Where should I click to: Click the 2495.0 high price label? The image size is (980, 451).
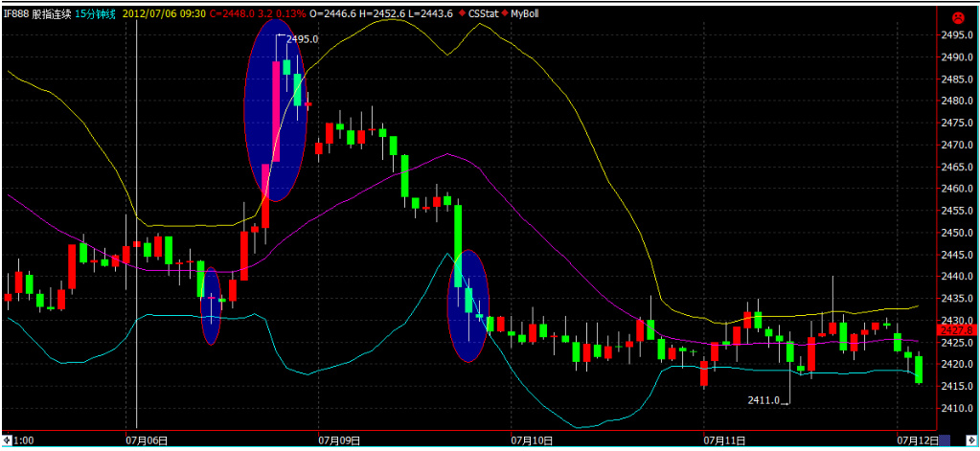pyautogui.click(x=302, y=38)
